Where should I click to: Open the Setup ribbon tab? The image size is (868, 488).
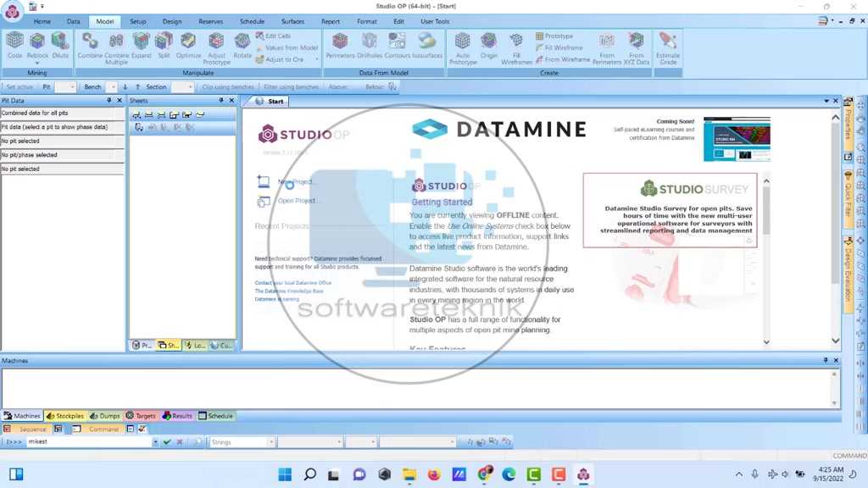(138, 21)
